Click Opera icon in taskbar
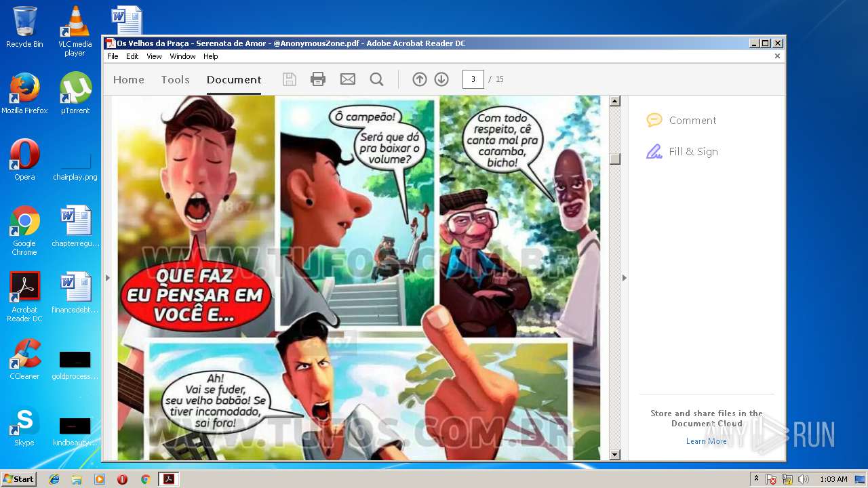The image size is (868, 488). click(122, 479)
